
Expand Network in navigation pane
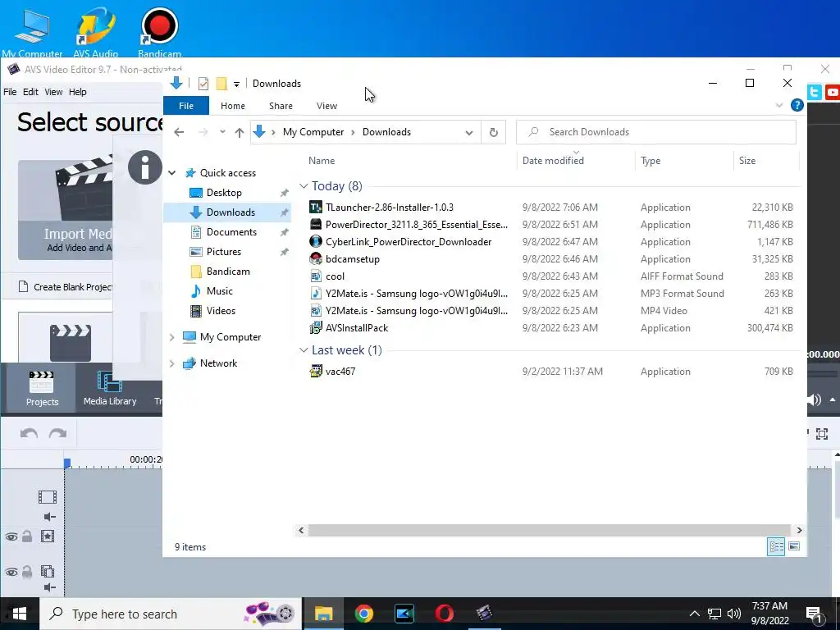click(x=172, y=363)
